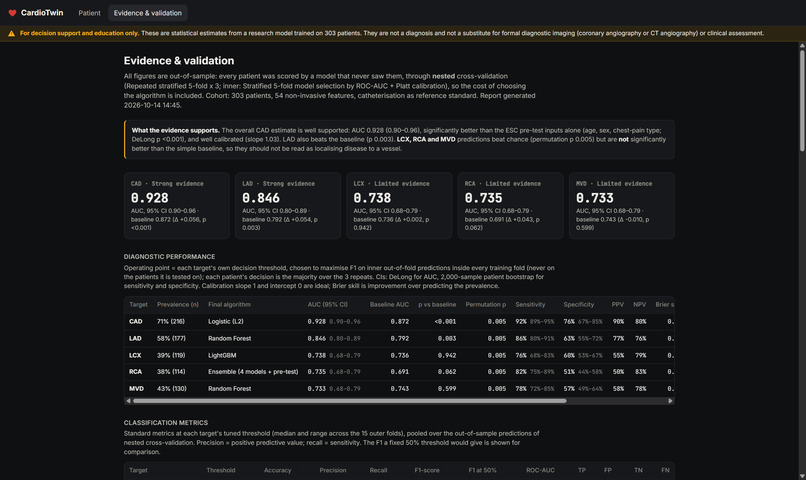Click the Baseline AUC column header
The height and width of the screenshot is (480, 806).
[389, 305]
